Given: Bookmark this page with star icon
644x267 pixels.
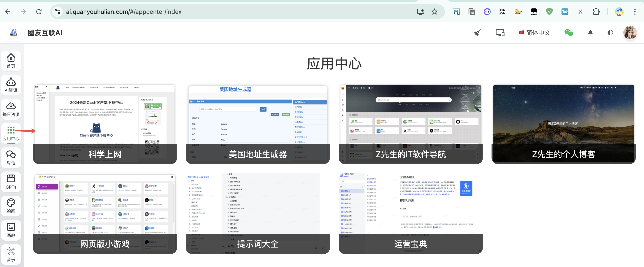Looking at the screenshot, I should 435,11.
